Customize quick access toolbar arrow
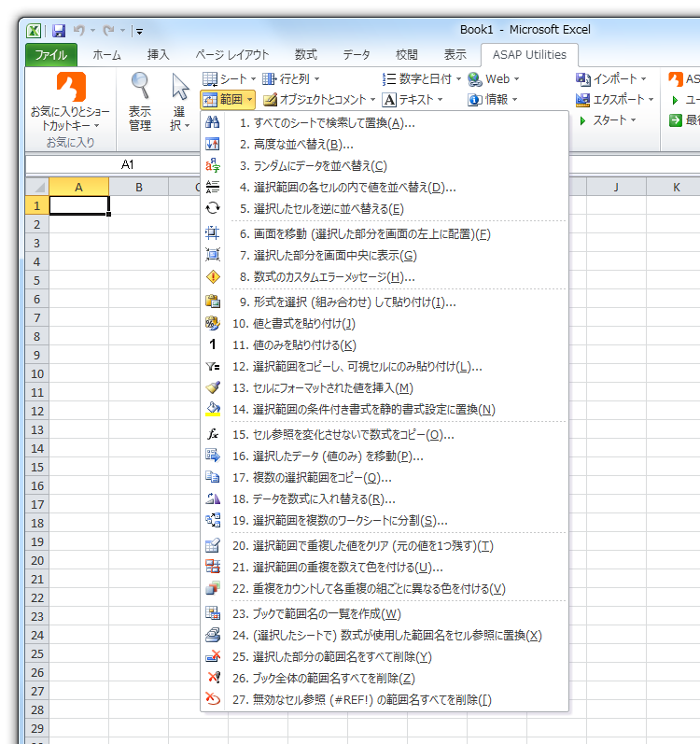This screenshot has height=744, width=700. coord(139,32)
